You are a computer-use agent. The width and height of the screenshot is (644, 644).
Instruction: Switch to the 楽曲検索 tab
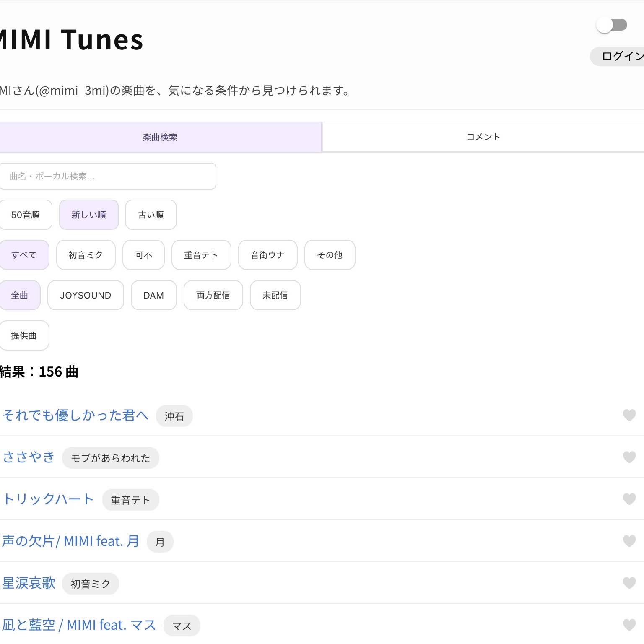(160, 137)
